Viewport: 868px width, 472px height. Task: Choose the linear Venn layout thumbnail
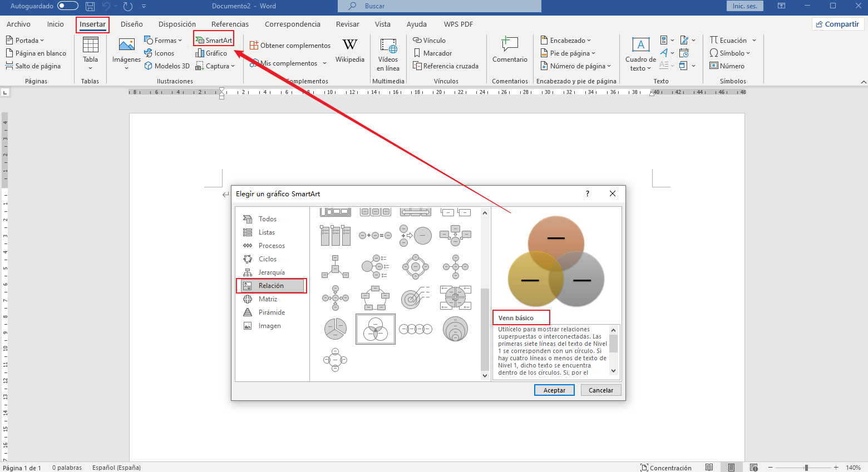[416, 329]
